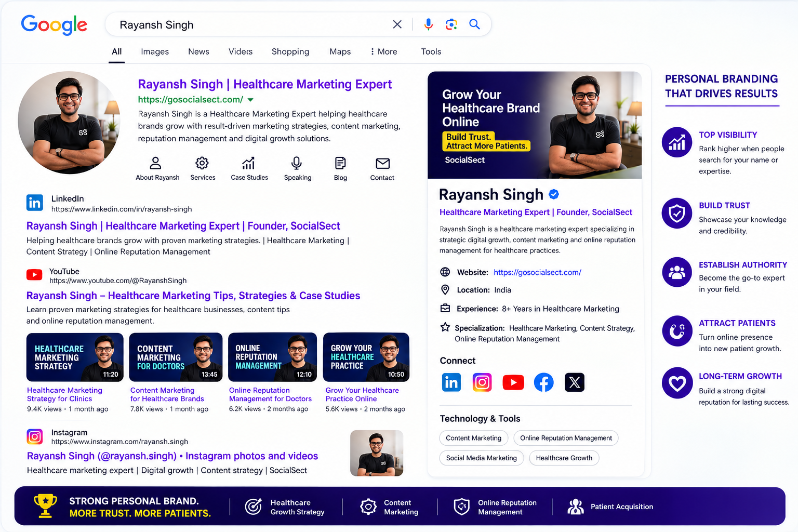Open video link Grow Your Healthcare Practice Online

(x=362, y=394)
